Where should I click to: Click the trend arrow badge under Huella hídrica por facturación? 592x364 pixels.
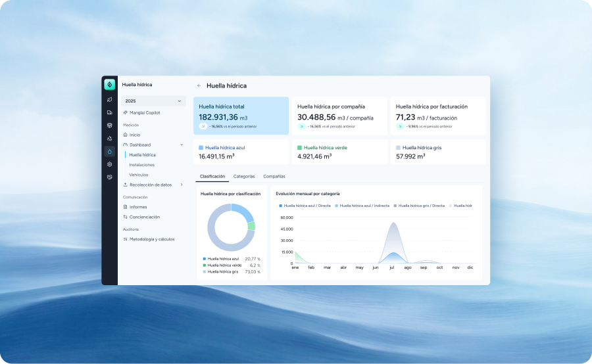[400, 126]
